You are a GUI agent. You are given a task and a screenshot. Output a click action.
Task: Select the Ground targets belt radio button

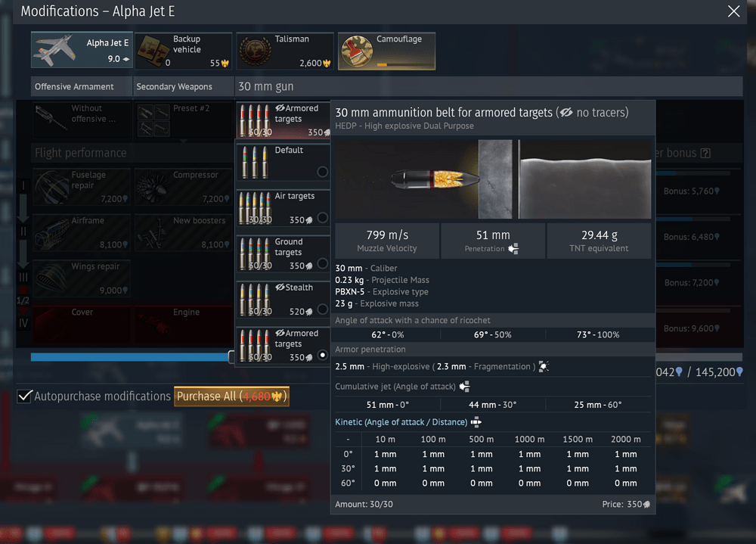323,263
